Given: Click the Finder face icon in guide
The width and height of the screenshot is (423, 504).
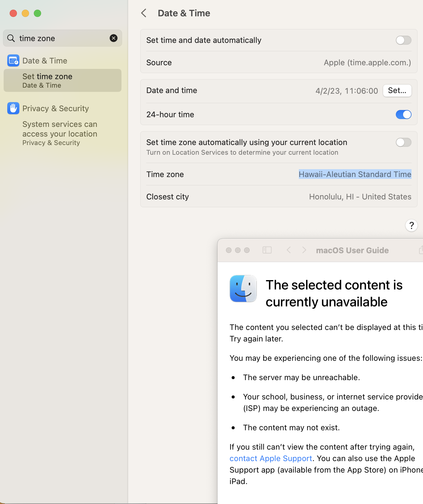Looking at the screenshot, I should (243, 289).
